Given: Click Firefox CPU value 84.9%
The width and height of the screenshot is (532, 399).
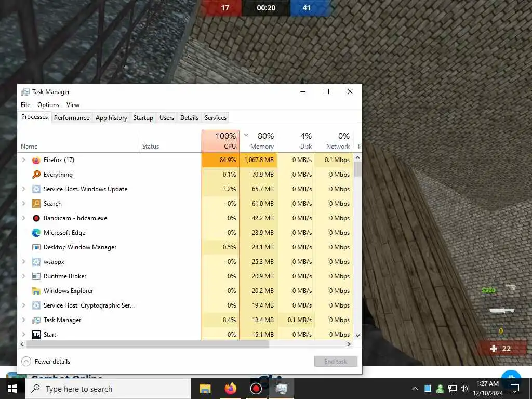Looking at the screenshot, I should click(228, 160).
